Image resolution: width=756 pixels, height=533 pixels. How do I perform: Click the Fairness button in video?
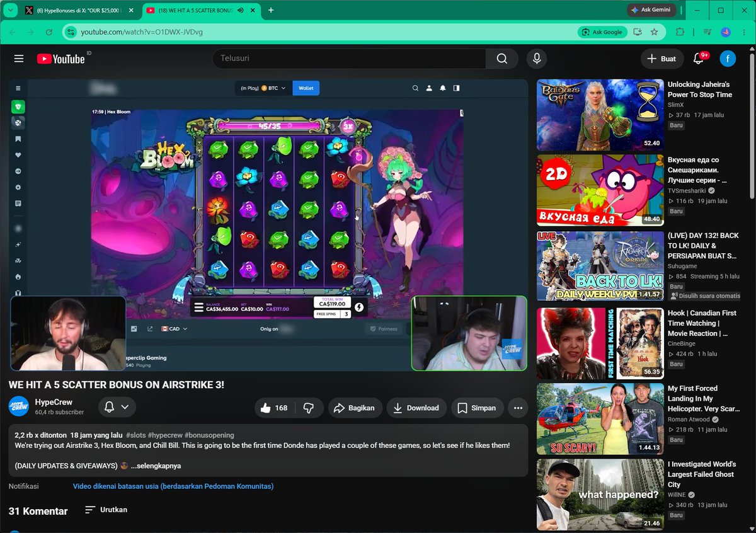point(383,329)
